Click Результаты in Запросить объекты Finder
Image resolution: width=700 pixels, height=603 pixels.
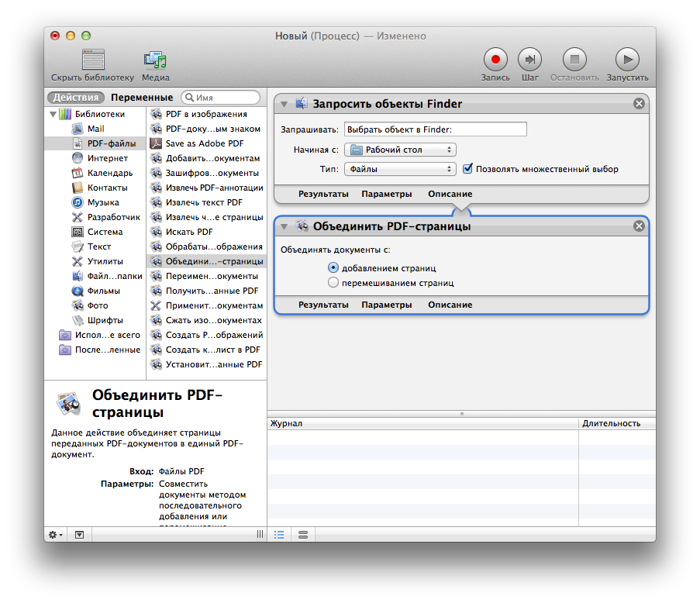(323, 194)
